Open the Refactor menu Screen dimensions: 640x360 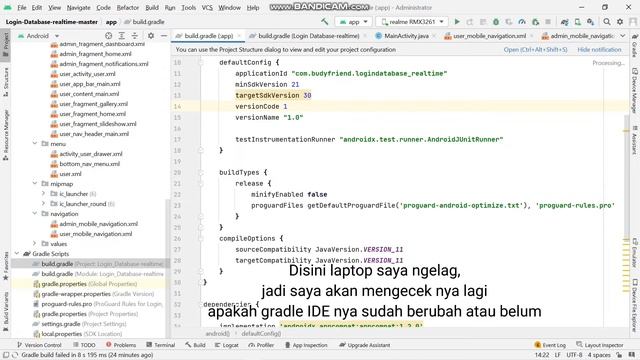[128, 7]
